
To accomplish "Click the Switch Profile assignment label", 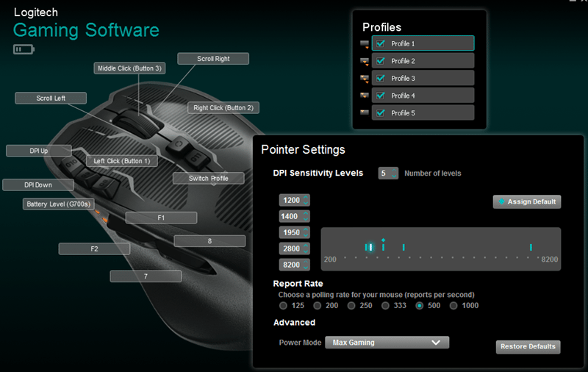I will click(209, 178).
